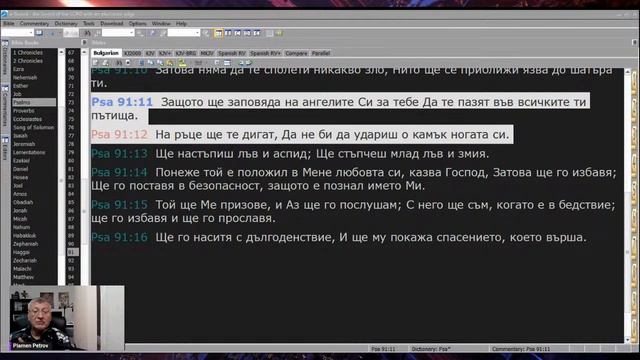Switch to the KJV+ tab
Viewport: 640px width, 360px height.
pos(164,53)
